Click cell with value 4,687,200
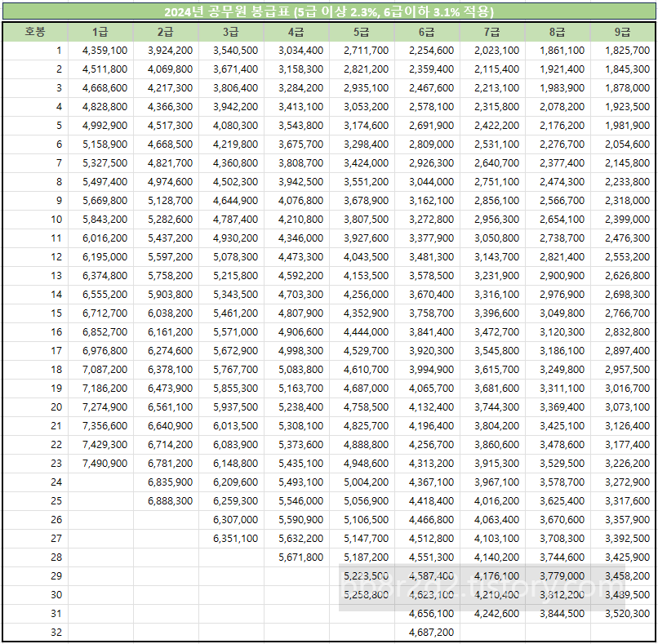This screenshot has width=658, height=644. pyautogui.click(x=427, y=633)
